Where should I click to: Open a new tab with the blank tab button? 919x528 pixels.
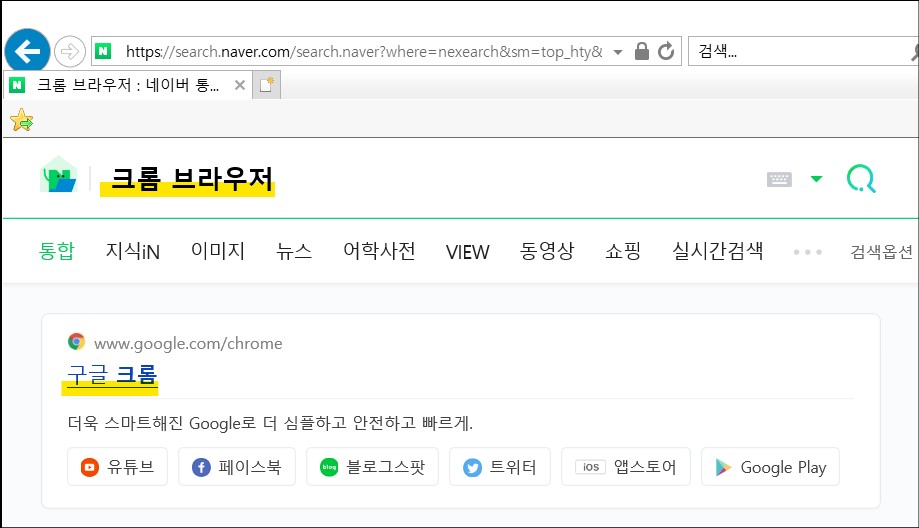pyautogui.click(x=267, y=85)
